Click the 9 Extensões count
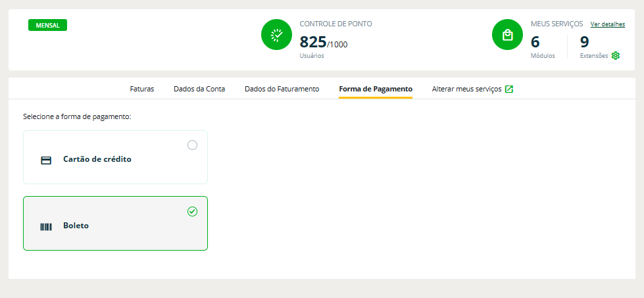644x298 pixels. (x=584, y=43)
